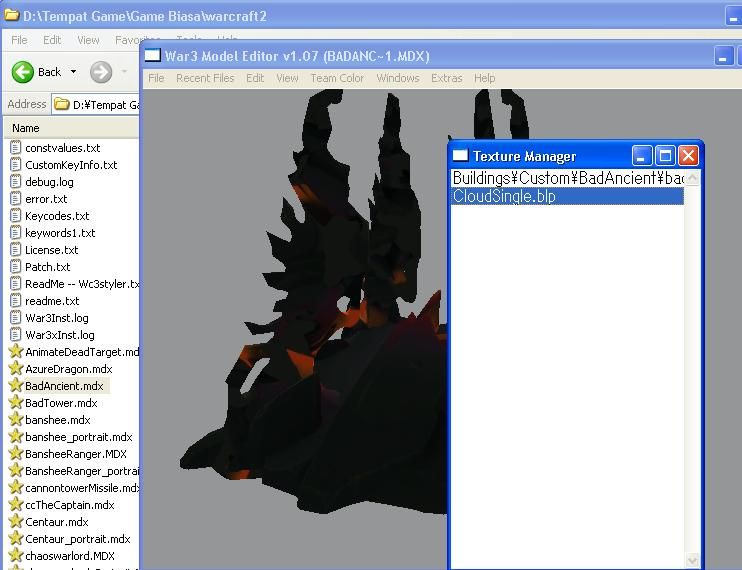The image size is (742, 570).
Task: Open View menu in War3 Model Editor
Action: pos(287,78)
